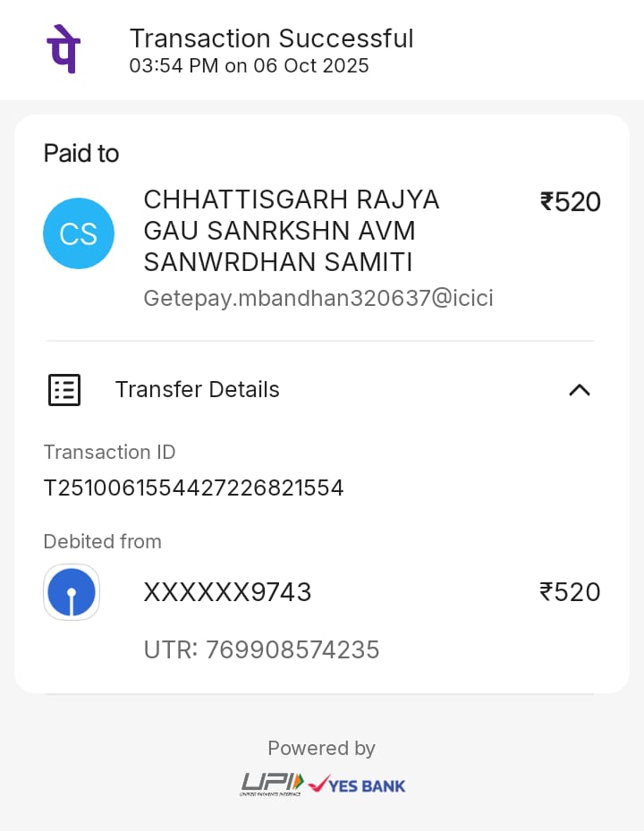This screenshot has height=831, width=644.
Task: Tap the Debited from label
Action: (102, 541)
